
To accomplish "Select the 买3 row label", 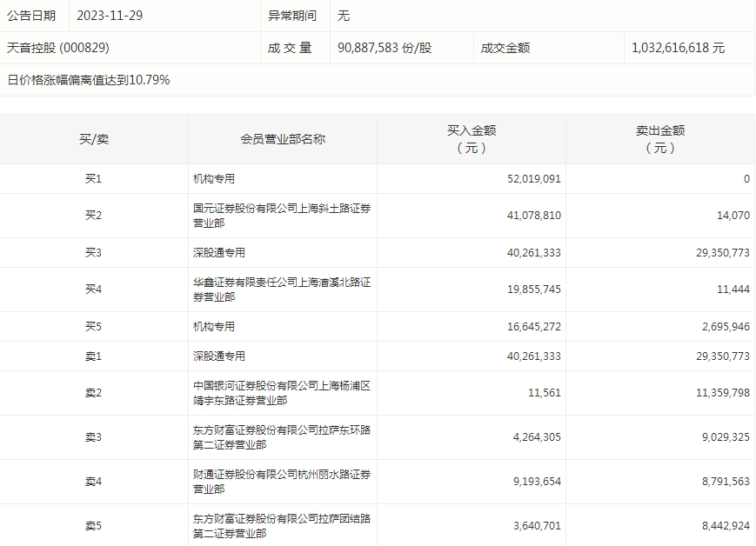I will pyautogui.click(x=94, y=252).
